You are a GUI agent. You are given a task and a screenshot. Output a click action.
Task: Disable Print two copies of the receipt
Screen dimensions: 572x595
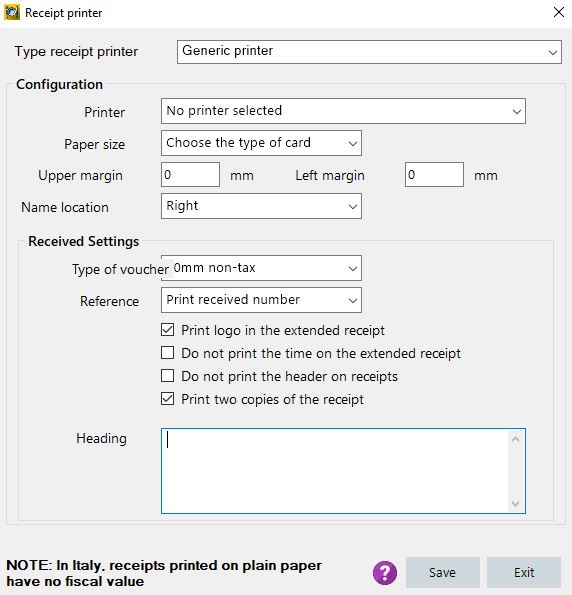(167, 399)
